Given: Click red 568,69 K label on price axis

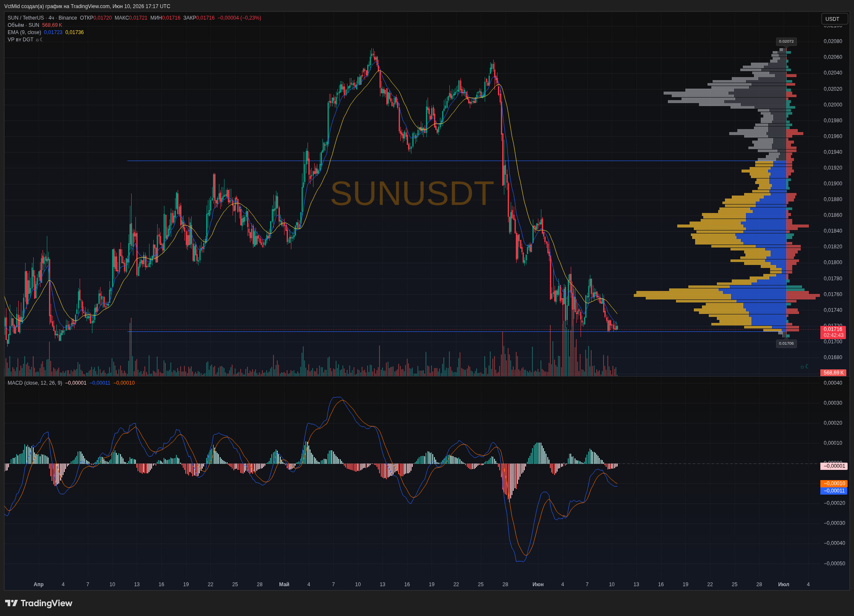Looking at the screenshot, I should tap(833, 373).
